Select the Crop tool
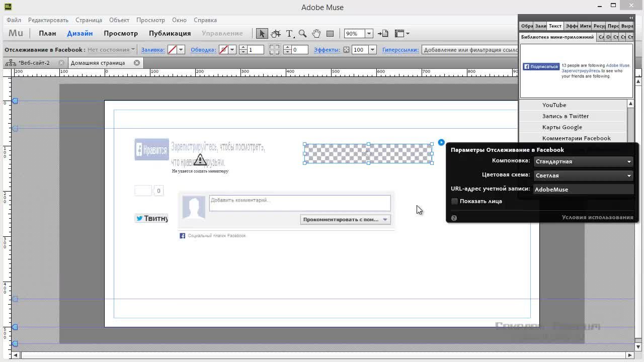 click(x=276, y=34)
